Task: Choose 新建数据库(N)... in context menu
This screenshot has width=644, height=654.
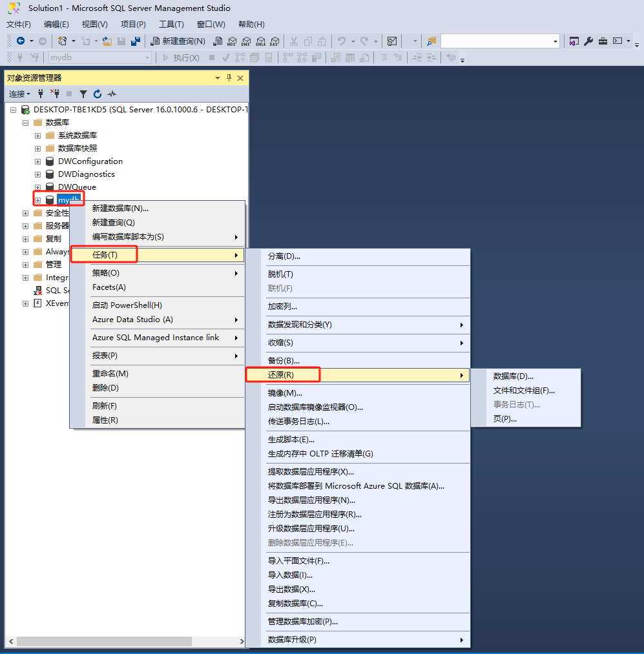Action: 158,208
